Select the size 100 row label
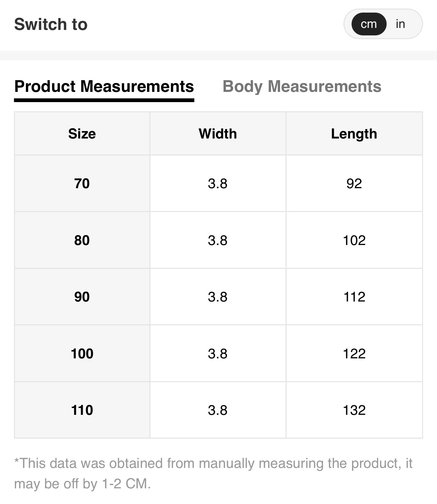The image size is (437, 504). [x=82, y=354]
